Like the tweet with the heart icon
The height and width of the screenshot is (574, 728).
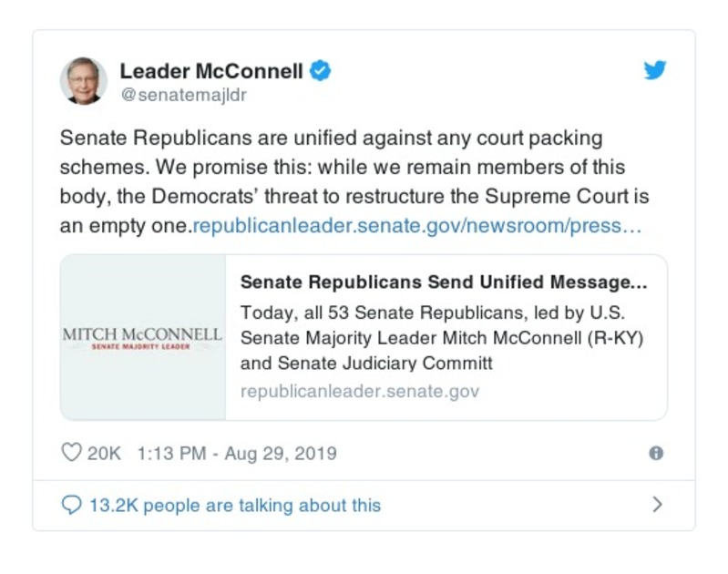point(71,453)
